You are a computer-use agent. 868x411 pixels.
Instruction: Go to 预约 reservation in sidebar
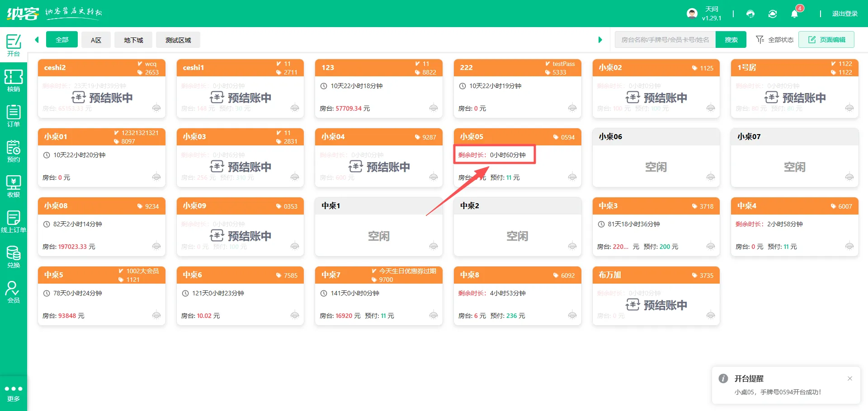[14, 151]
